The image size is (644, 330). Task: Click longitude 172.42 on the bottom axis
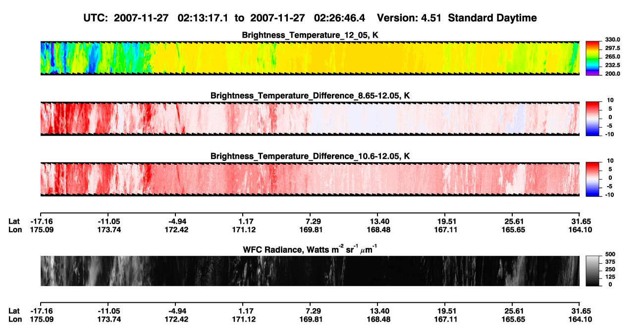(x=176, y=320)
